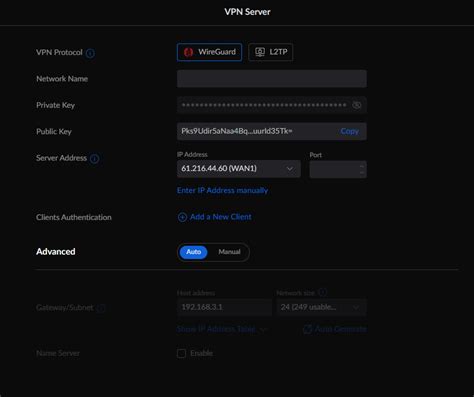Expand Show IP Address Table
The width and height of the screenshot is (474, 397).
point(222,329)
